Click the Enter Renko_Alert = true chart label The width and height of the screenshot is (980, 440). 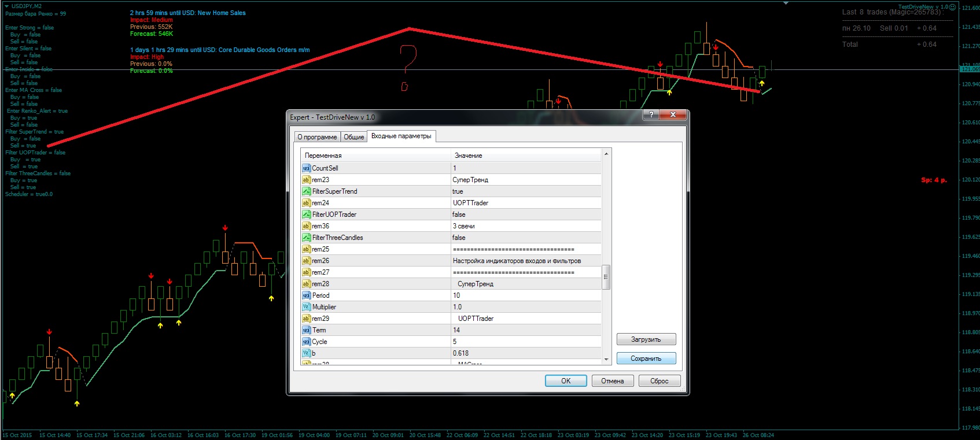pos(37,110)
